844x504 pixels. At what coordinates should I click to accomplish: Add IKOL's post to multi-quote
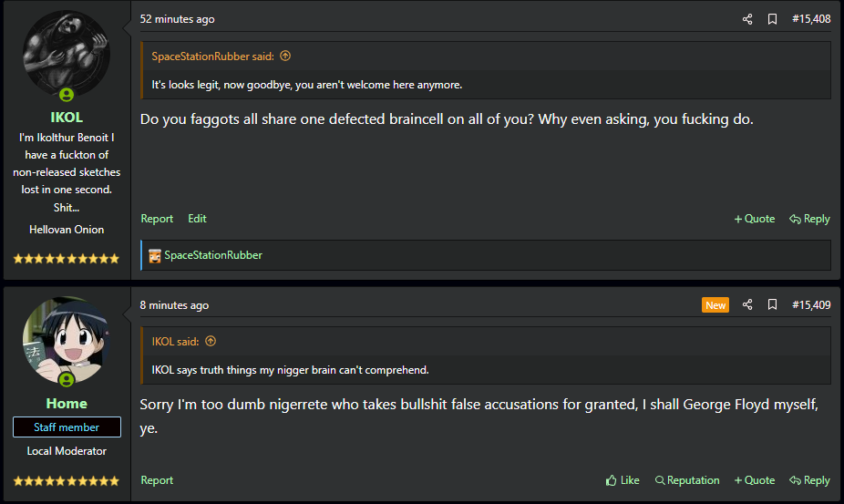(x=755, y=219)
